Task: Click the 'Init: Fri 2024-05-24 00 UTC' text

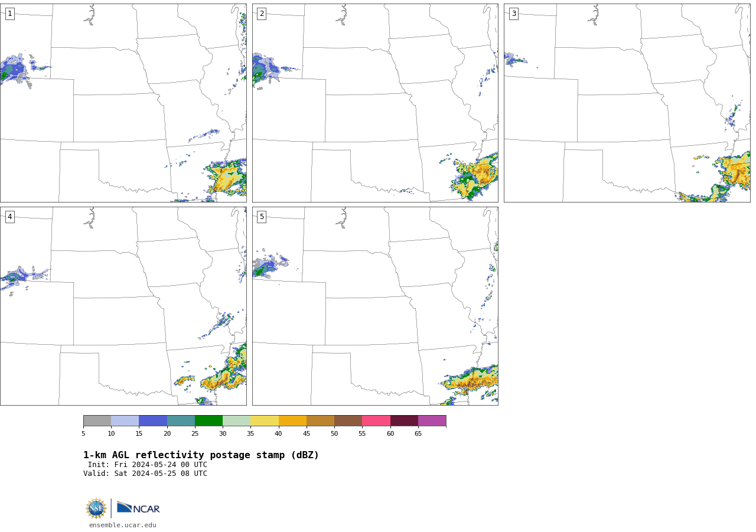Action: pyautogui.click(x=148, y=465)
